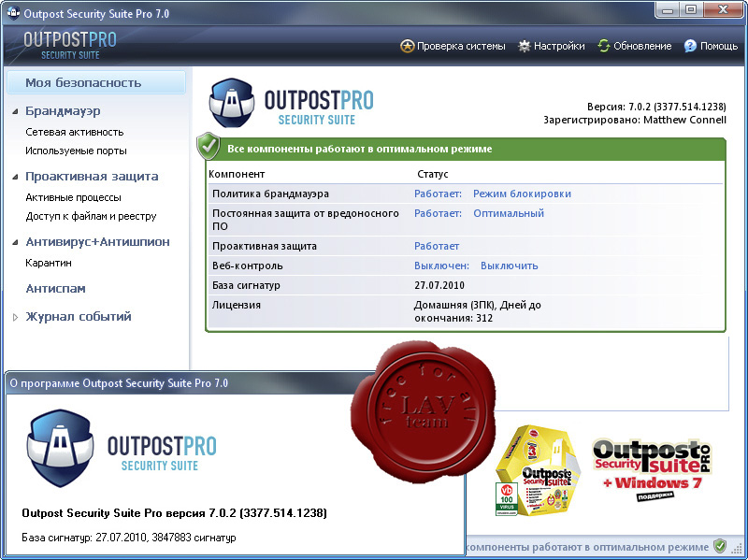Open Антивирус+Антишпион section
748x560 pixels.
(98, 242)
